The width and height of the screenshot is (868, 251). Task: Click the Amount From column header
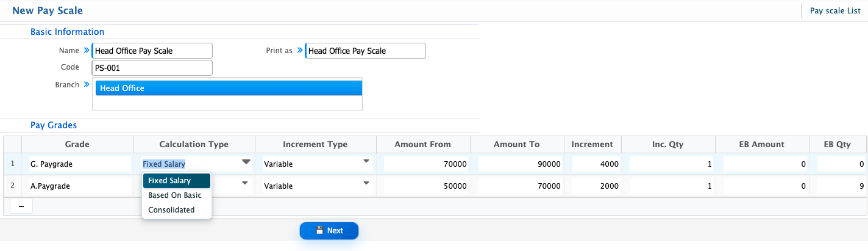point(423,144)
